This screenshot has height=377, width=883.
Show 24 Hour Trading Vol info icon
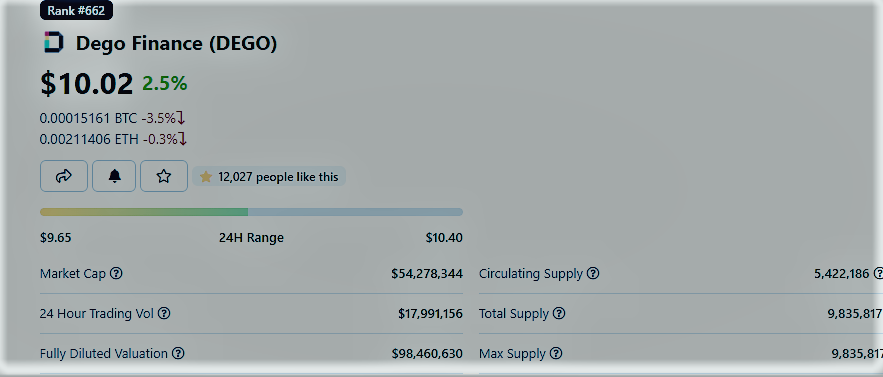point(164,313)
